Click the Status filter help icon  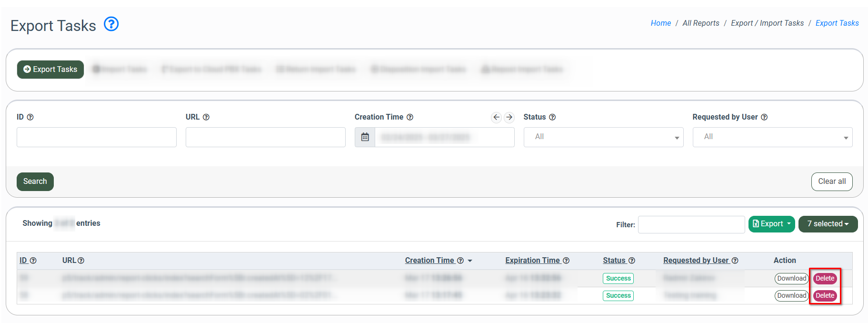[552, 117]
